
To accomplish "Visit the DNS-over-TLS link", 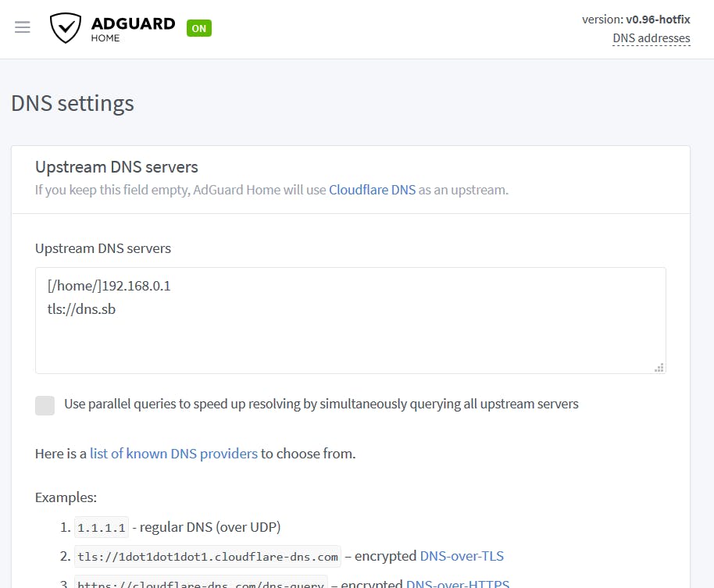I will click(462, 557).
